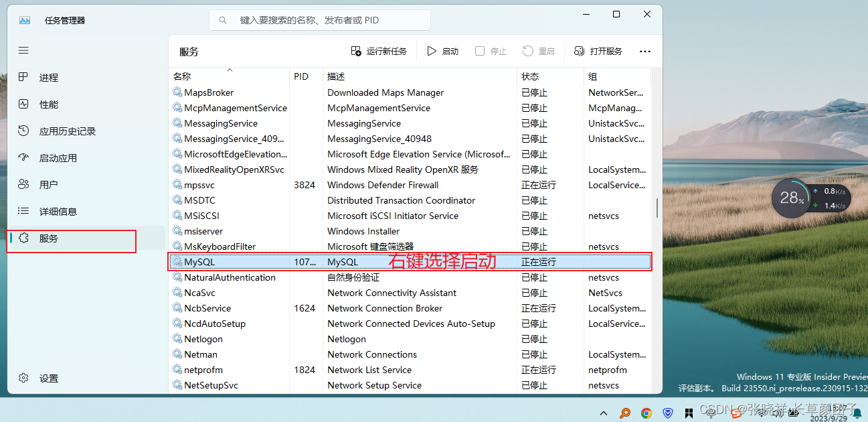Click the blue shield security tray icon
This screenshot has width=868, height=422.
tap(667, 413)
